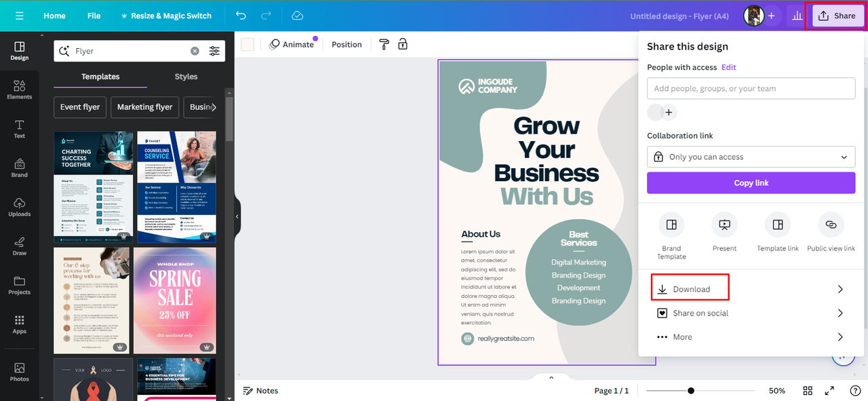The image size is (868, 401).
Task: Click Page 1 / 1 indicator
Action: (x=612, y=391)
